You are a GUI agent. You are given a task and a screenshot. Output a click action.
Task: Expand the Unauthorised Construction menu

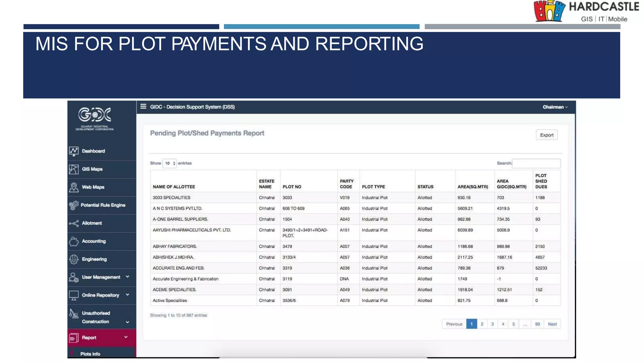click(x=127, y=322)
